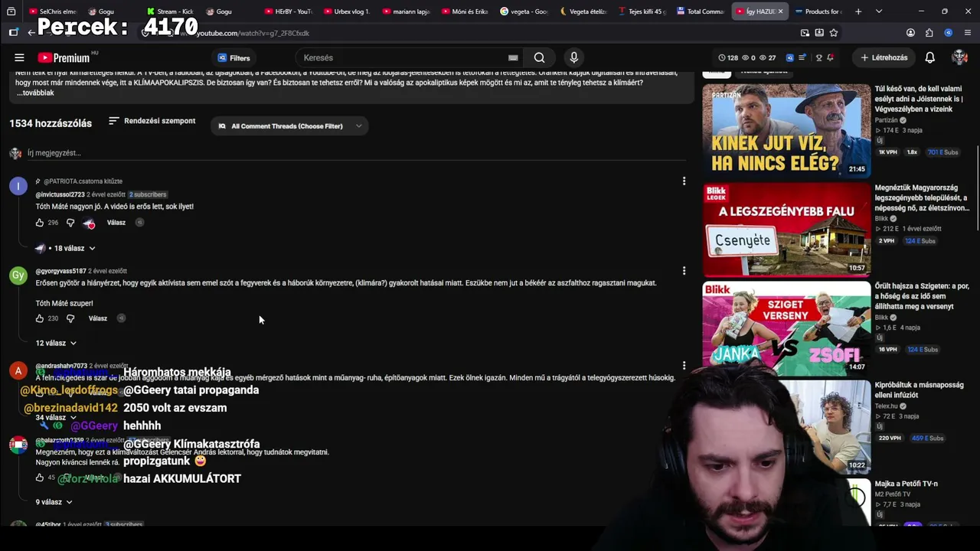Switch to the Urbex vlog tab

coord(347,11)
